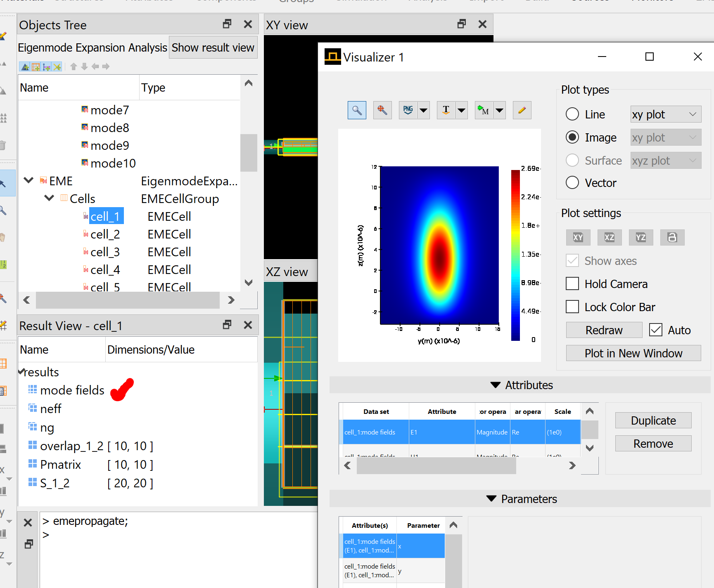The height and width of the screenshot is (588, 714).
Task: Click the text label T icon
Action: click(446, 110)
